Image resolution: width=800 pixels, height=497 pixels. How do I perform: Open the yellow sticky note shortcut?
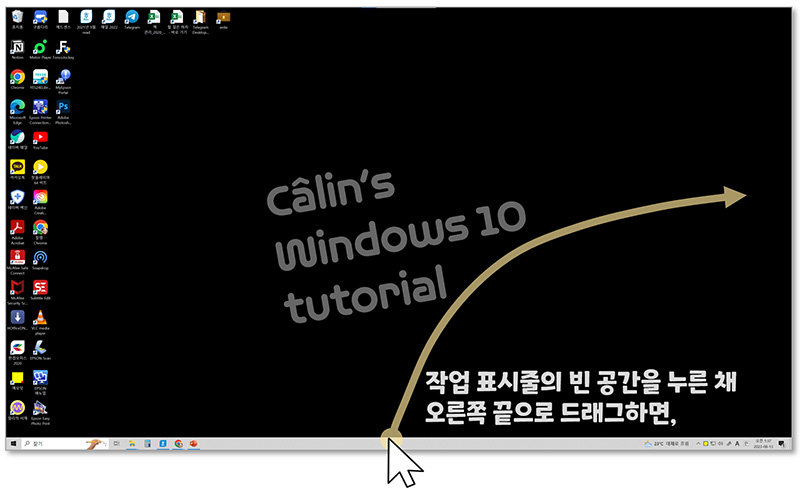click(17, 380)
